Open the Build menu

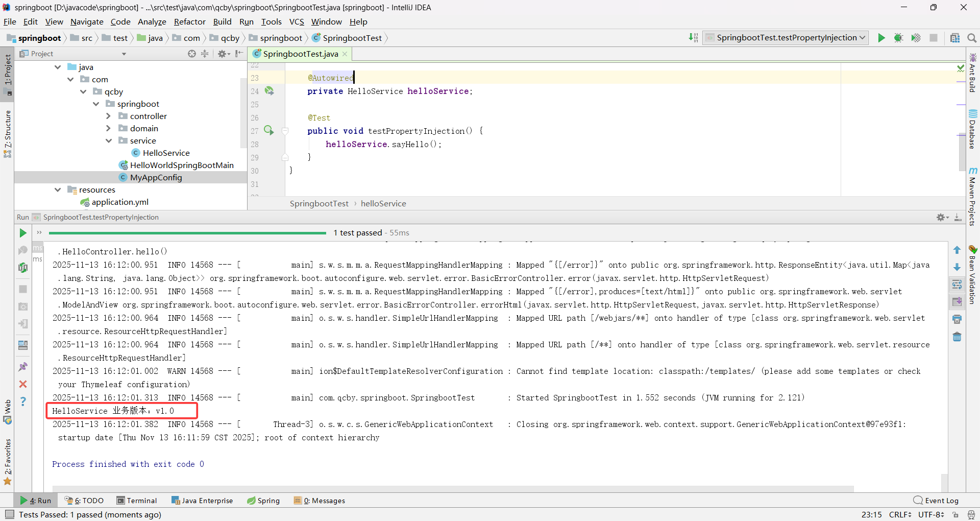coord(222,21)
